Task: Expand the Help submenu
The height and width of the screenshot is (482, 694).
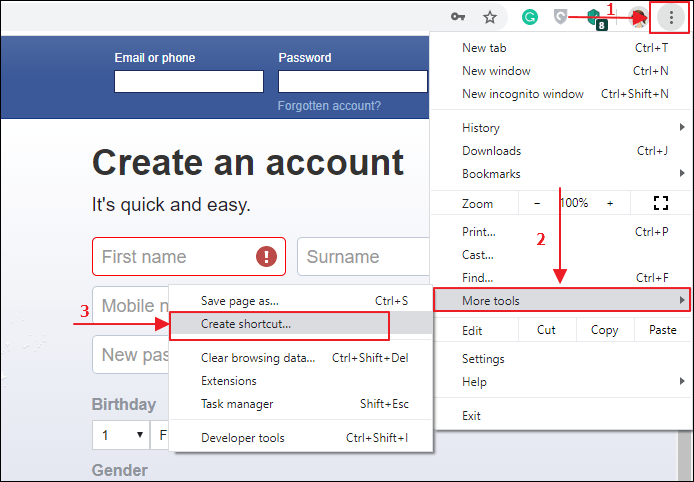Action: pos(561,382)
